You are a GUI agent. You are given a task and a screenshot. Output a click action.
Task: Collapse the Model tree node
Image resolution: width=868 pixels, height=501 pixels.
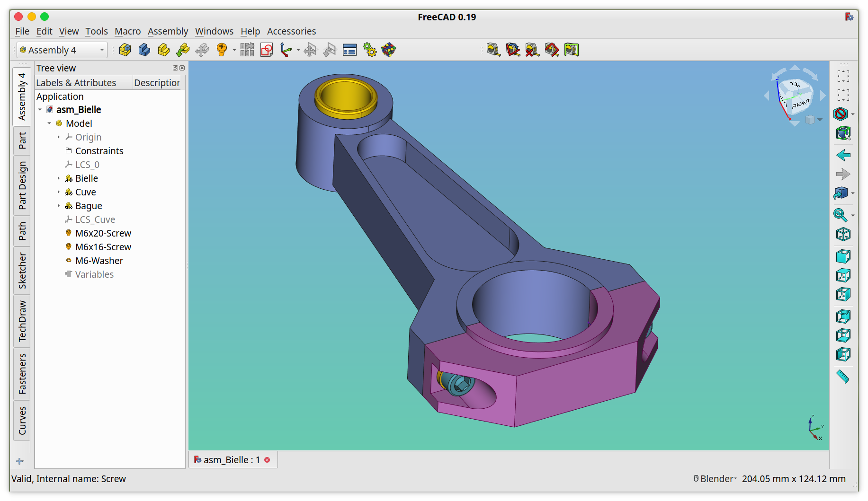coord(49,123)
